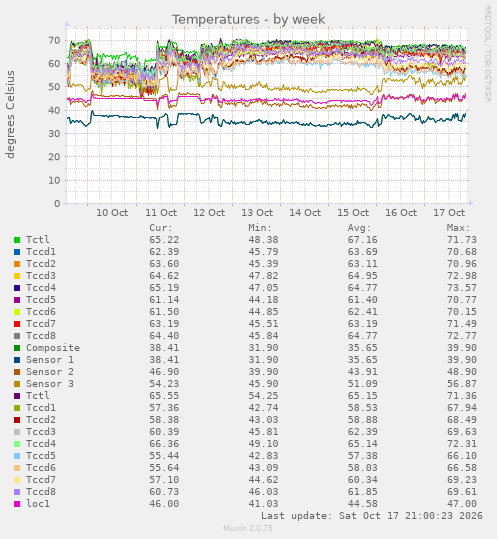Select the 70 tick on y-axis
The height and width of the screenshot is (539, 497).
coord(54,41)
